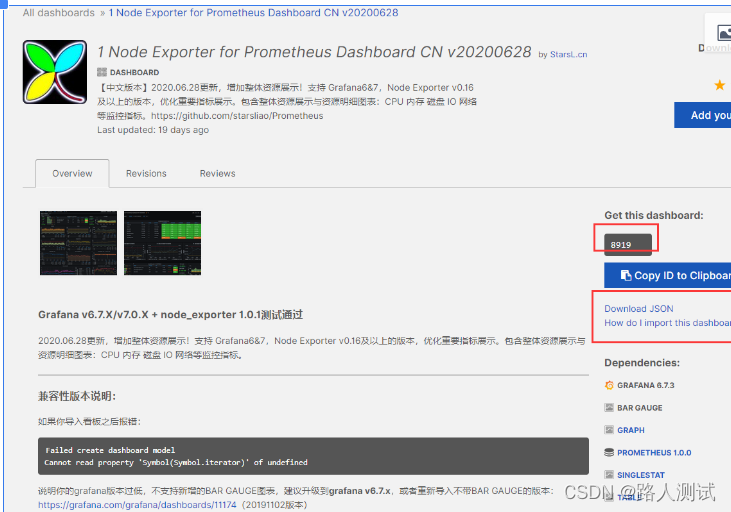
Task: Open the Overview tab
Action: coord(72,173)
